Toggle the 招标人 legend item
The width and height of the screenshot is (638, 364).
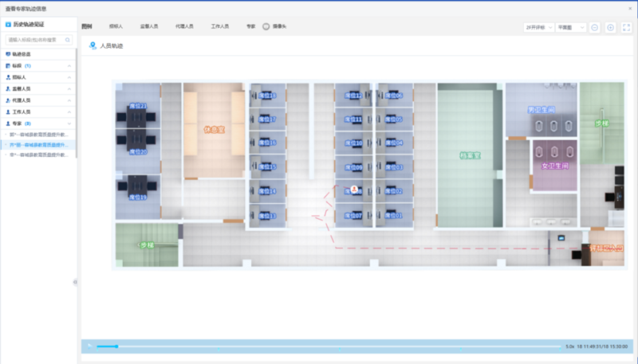point(116,26)
